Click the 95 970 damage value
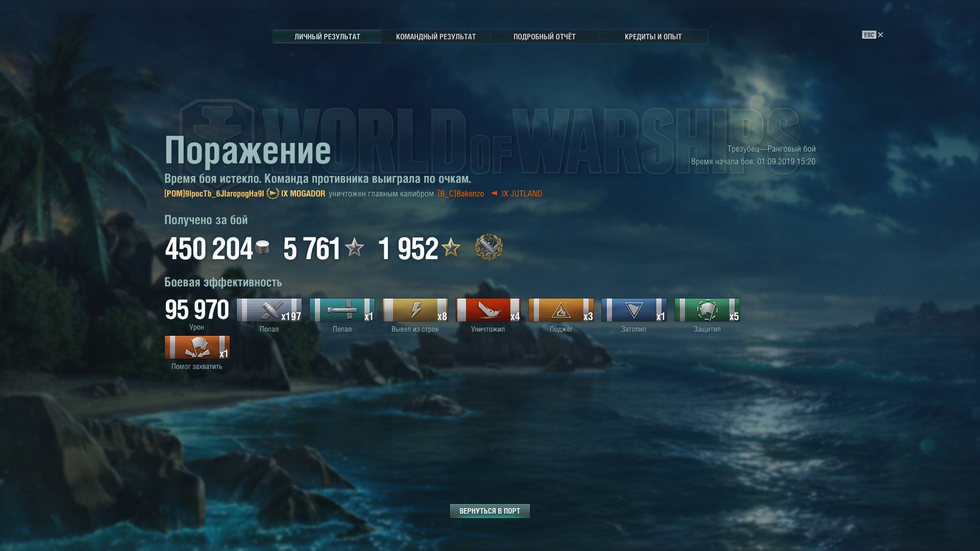Image resolution: width=980 pixels, height=551 pixels. 197,310
